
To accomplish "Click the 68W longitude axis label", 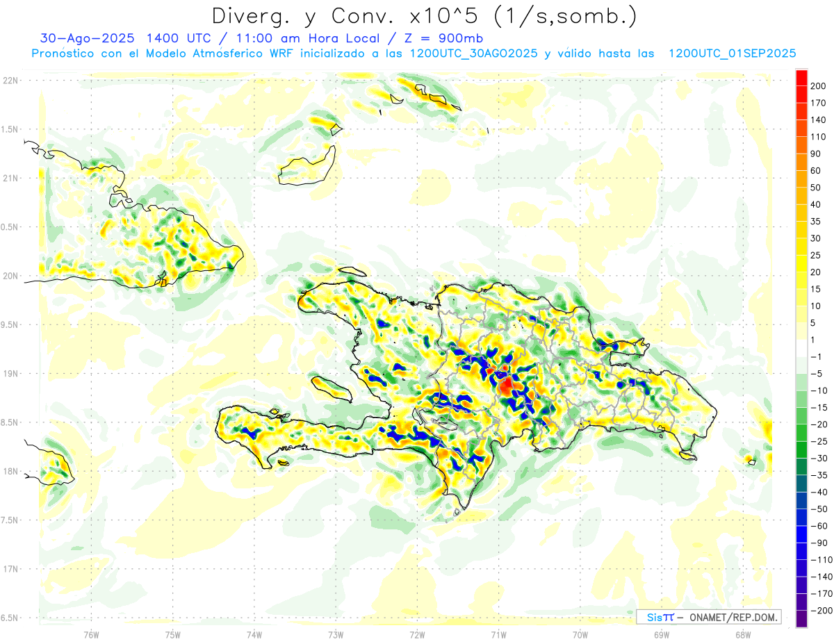I will (743, 635).
